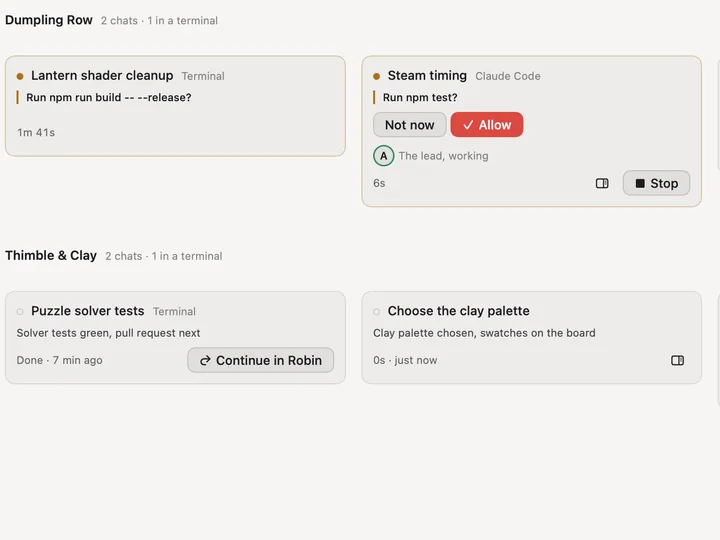
Task: Click Dumpling Row '2 chats · 1 in a terminal'
Action: click(159, 21)
